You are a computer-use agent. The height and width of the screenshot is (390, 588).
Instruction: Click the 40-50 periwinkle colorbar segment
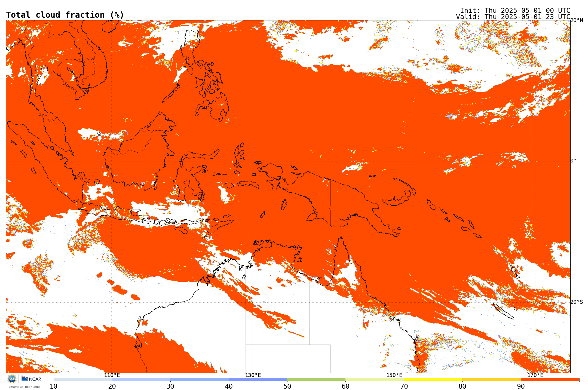[x=258, y=379]
